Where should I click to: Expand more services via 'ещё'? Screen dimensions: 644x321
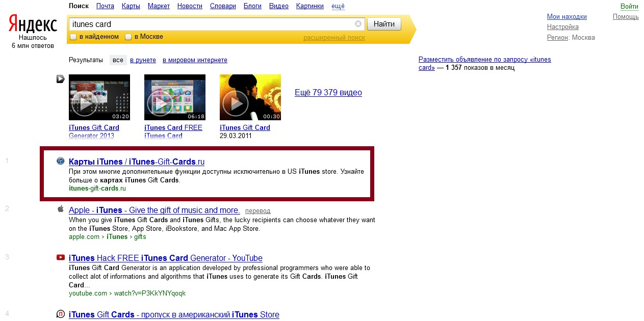pyautogui.click(x=338, y=6)
